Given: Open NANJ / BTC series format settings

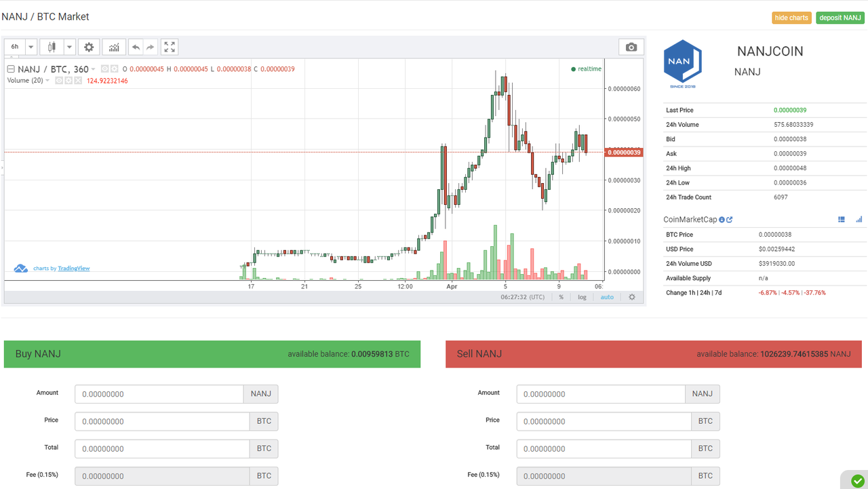Looking at the screenshot, I should click(114, 69).
